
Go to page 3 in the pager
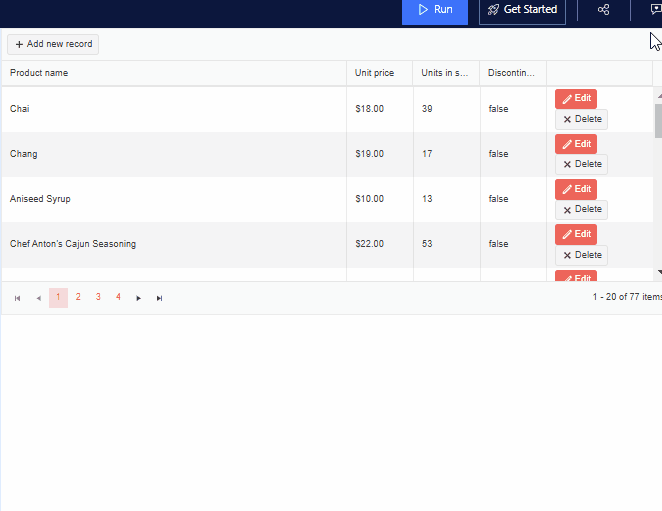click(x=98, y=297)
